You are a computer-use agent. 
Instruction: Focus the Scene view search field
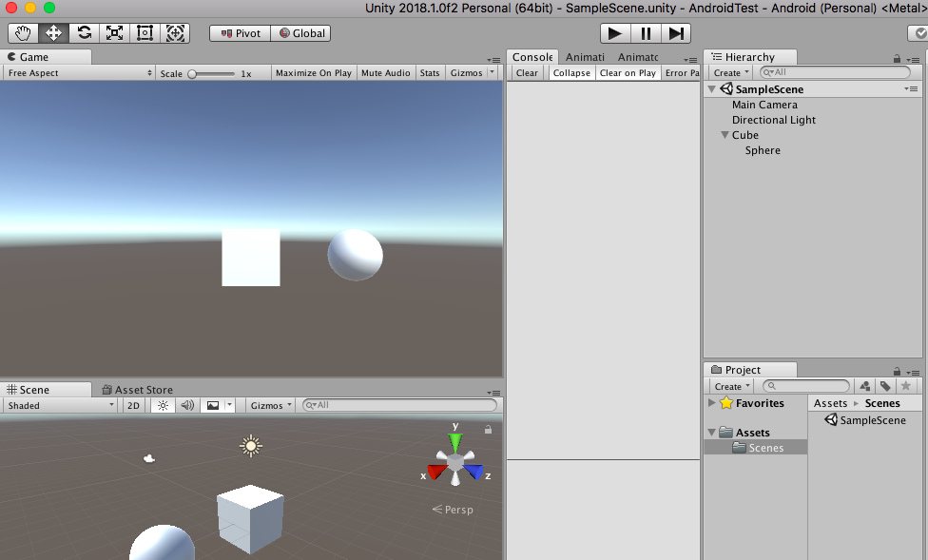point(399,405)
